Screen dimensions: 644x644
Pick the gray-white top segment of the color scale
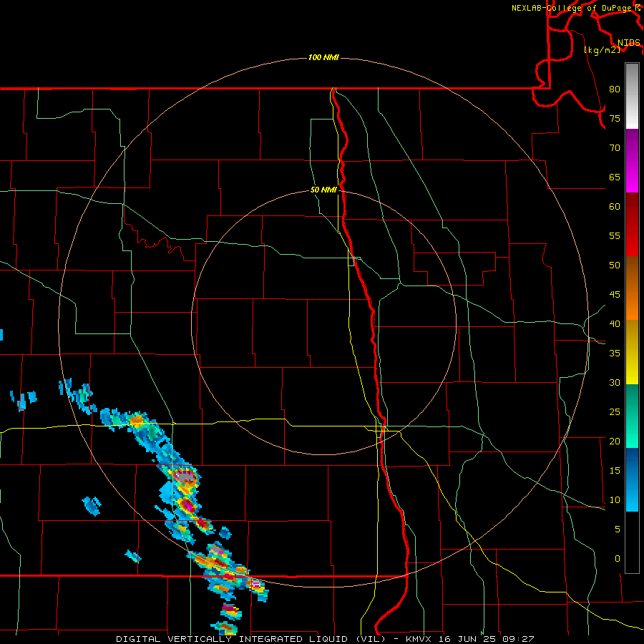click(x=632, y=96)
